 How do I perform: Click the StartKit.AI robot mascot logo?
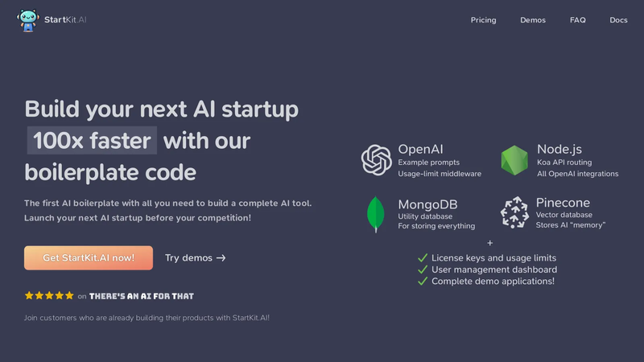pos(28,20)
